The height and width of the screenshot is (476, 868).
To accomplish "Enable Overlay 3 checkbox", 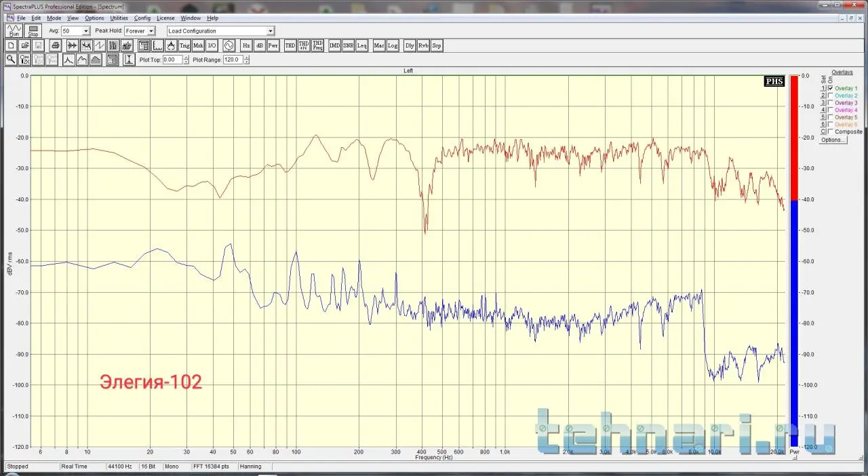I will point(831,103).
